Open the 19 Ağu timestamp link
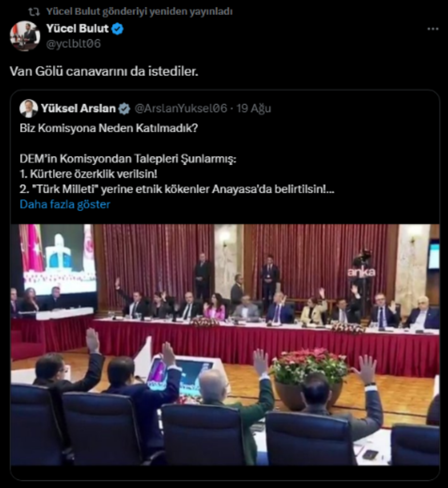 coord(254,108)
